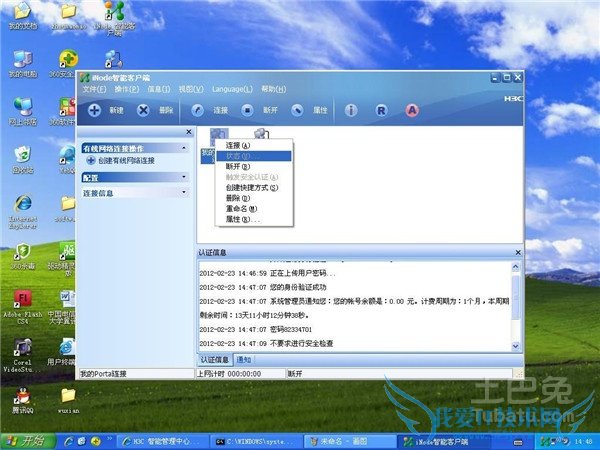
Task: Close the left sidebar panel with its X
Action: tap(189, 132)
